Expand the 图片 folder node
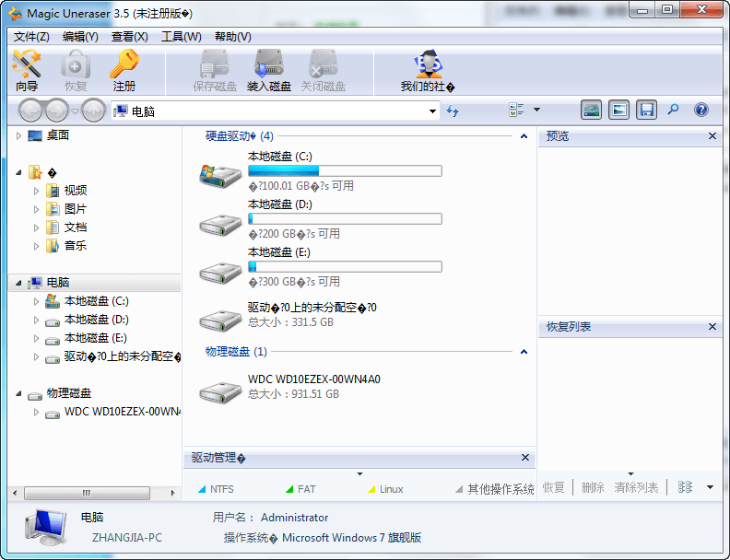 (x=36, y=209)
